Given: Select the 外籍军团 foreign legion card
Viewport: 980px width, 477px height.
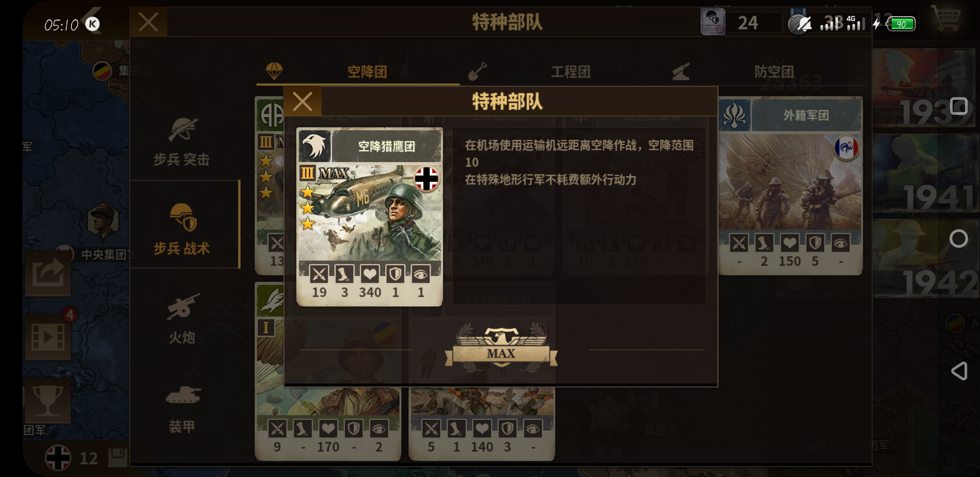Looking at the screenshot, I should point(790,185).
